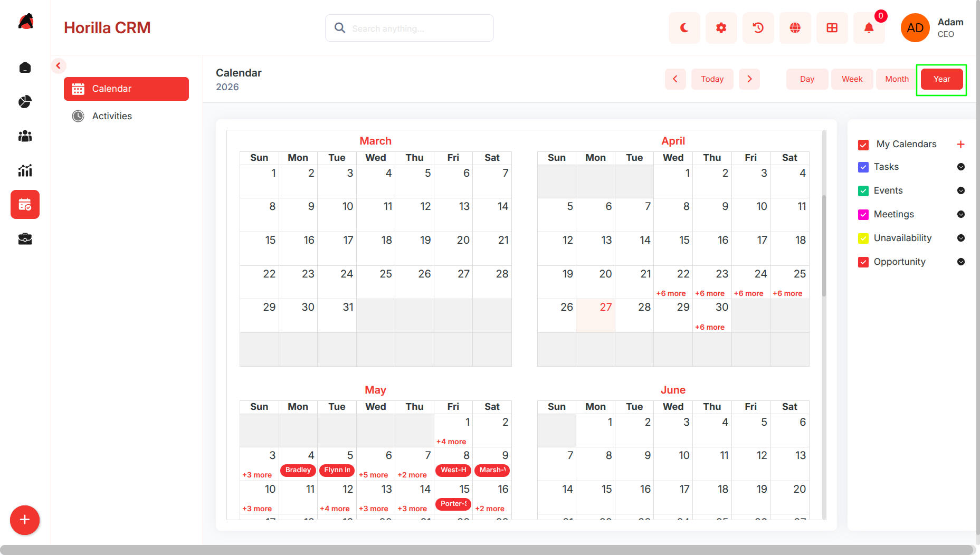
Task: Go to previous year with left chevron
Action: click(x=675, y=79)
